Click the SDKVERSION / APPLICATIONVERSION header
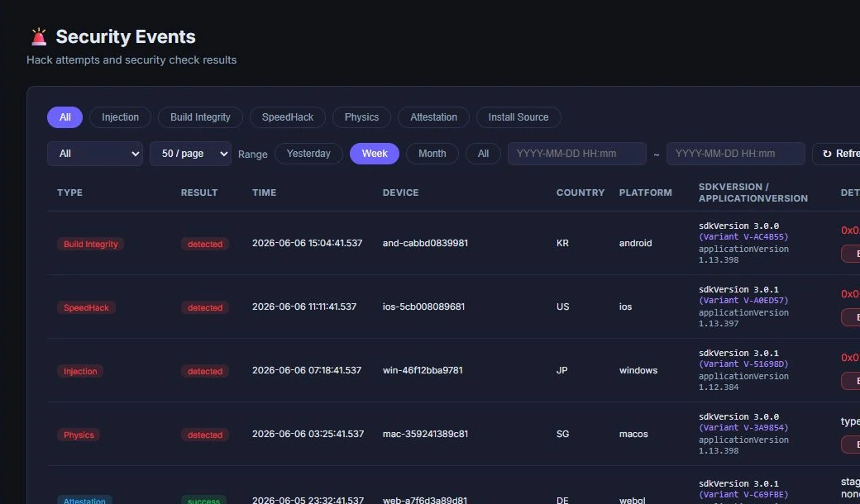Screen dimensions: 860x504 (x=753, y=193)
